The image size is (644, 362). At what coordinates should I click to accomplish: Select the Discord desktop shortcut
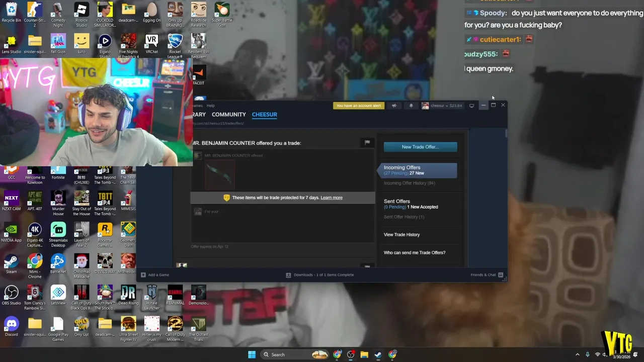tap(11, 327)
